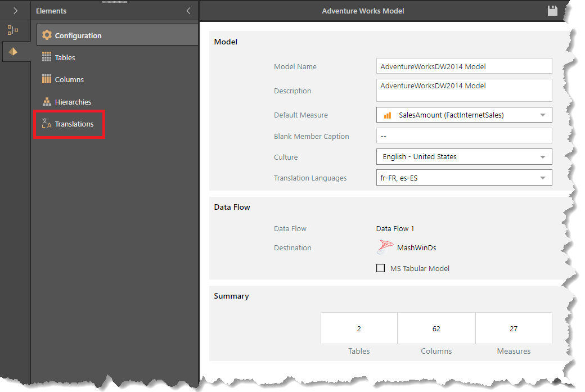Open the Default Measure dropdown
Screen dimensions: 585x392
point(542,115)
